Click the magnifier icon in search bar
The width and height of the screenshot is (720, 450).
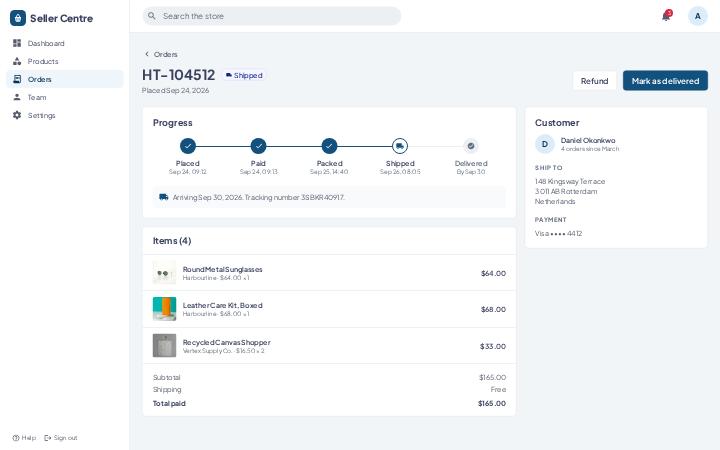coord(152,16)
